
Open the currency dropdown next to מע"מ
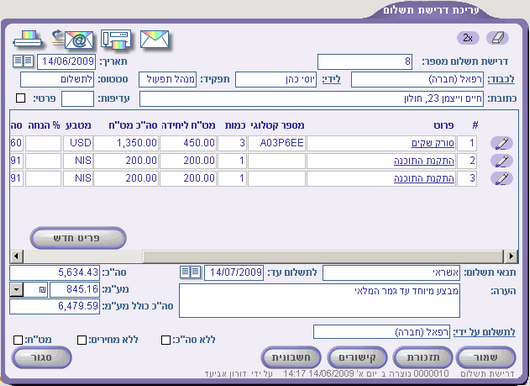click(x=16, y=290)
